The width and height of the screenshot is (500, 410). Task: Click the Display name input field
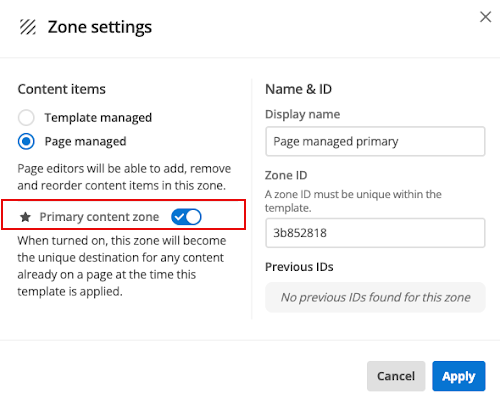pos(375,141)
